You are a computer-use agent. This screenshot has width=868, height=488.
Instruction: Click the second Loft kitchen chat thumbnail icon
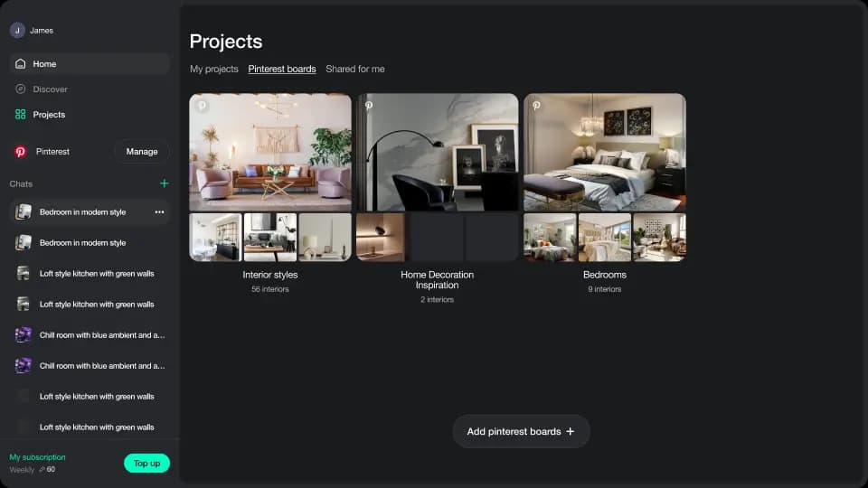coord(24,305)
